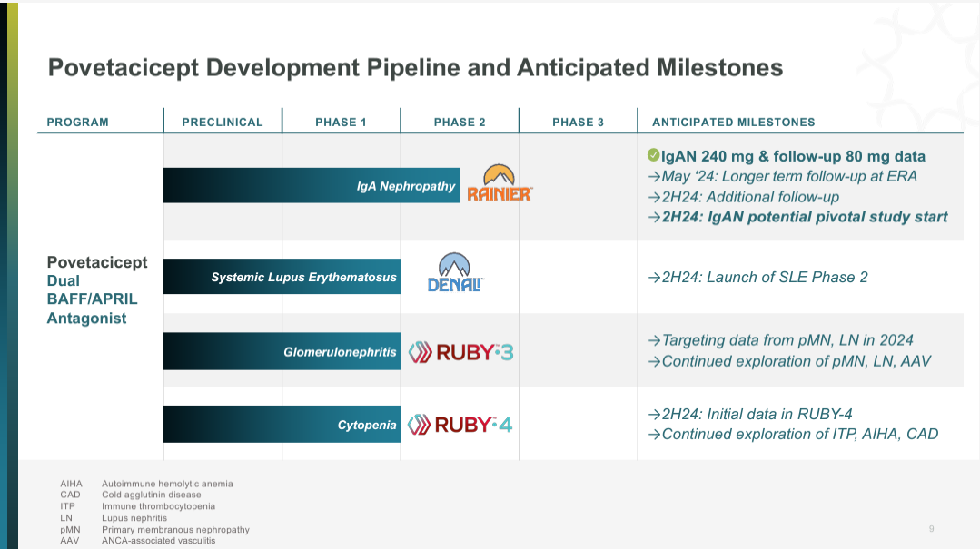Select the RUBY-4 trial logo

(x=460, y=424)
